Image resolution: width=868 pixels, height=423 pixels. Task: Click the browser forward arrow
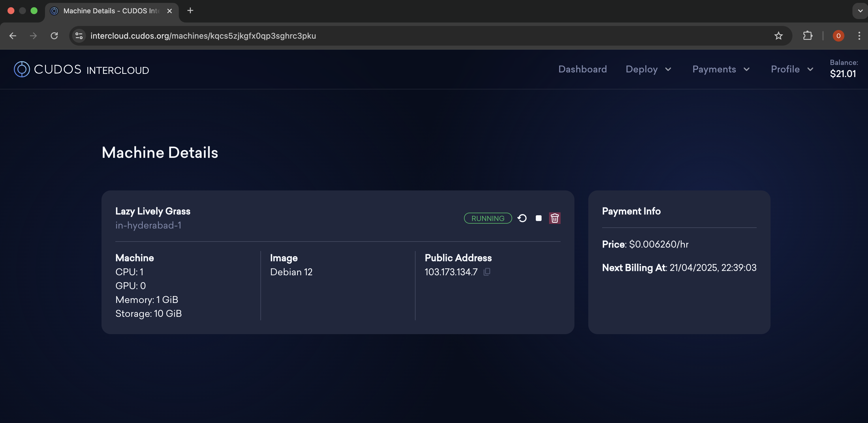(33, 36)
